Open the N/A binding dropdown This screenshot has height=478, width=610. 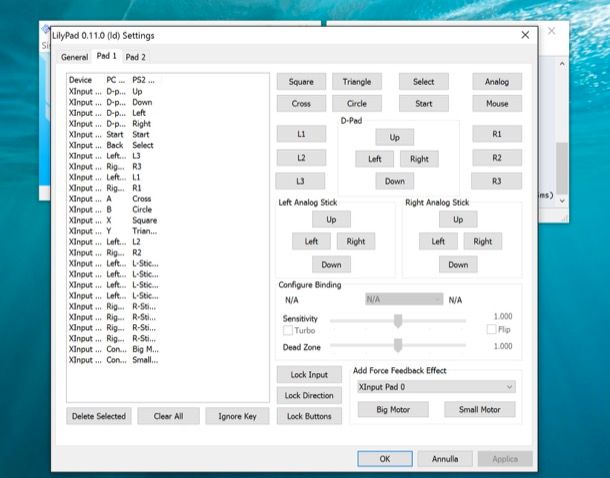[x=404, y=299]
